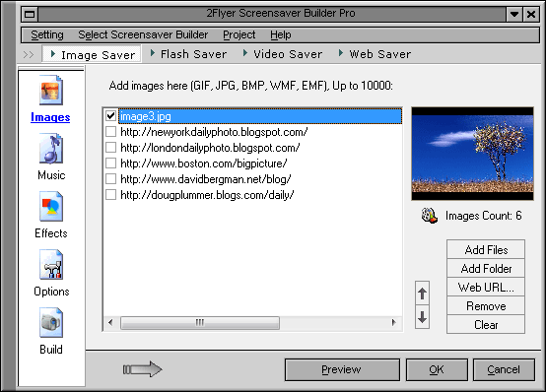Expand the double-chevron toolbar handle

29,54
